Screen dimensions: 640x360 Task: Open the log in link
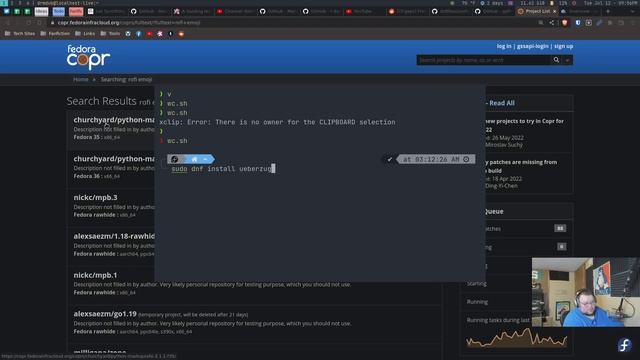click(x=504, y=46)
